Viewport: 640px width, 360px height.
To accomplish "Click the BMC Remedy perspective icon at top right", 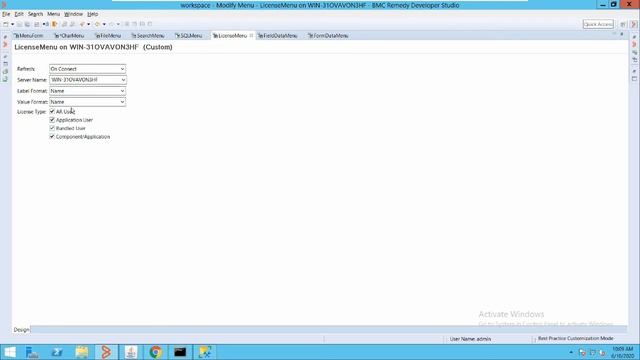I will point(634,24).
